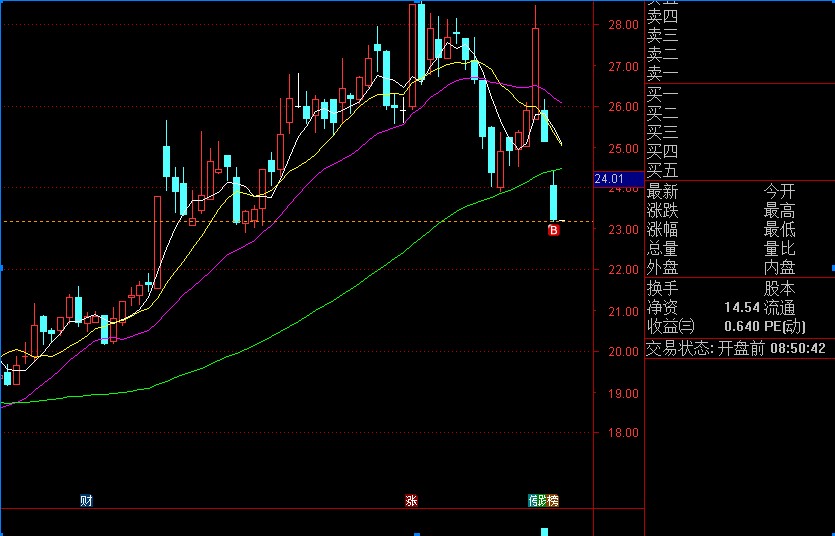Click the 23.00 price axis label
Image resolution: width=835 pixels, height=536 pixels.
coord(624,229)
